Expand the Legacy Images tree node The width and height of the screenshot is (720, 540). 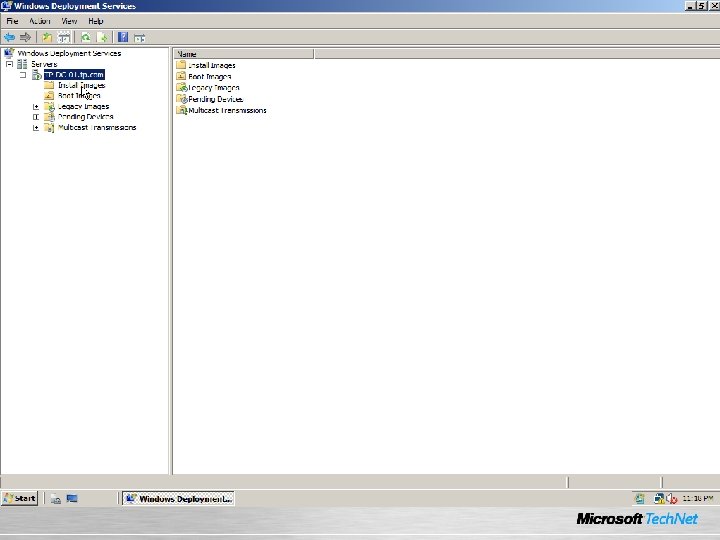36,107
